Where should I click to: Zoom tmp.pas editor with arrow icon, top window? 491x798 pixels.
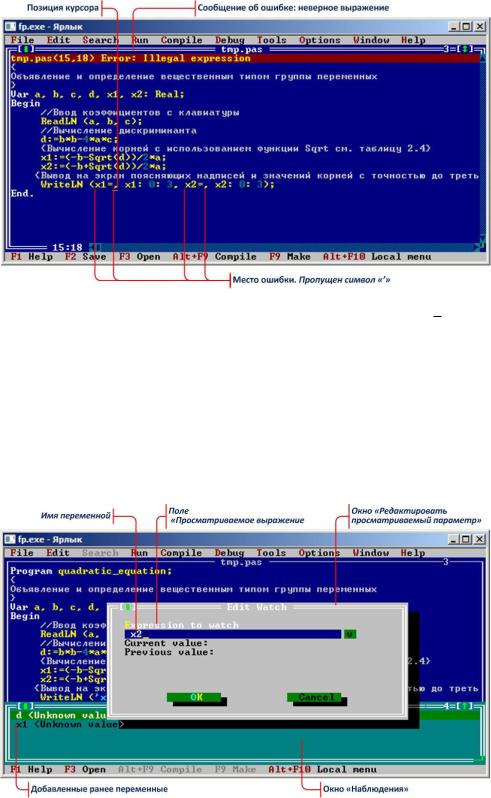(465, 49)
